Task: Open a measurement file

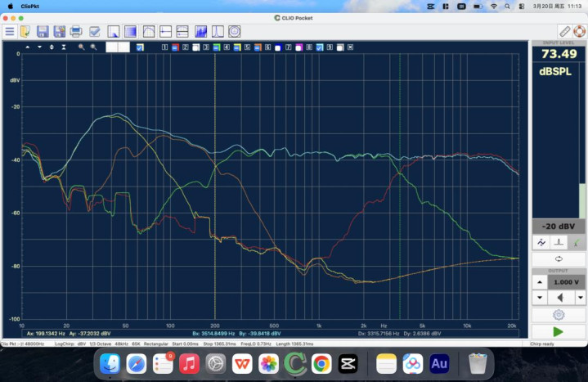Action: pos(25,32)
